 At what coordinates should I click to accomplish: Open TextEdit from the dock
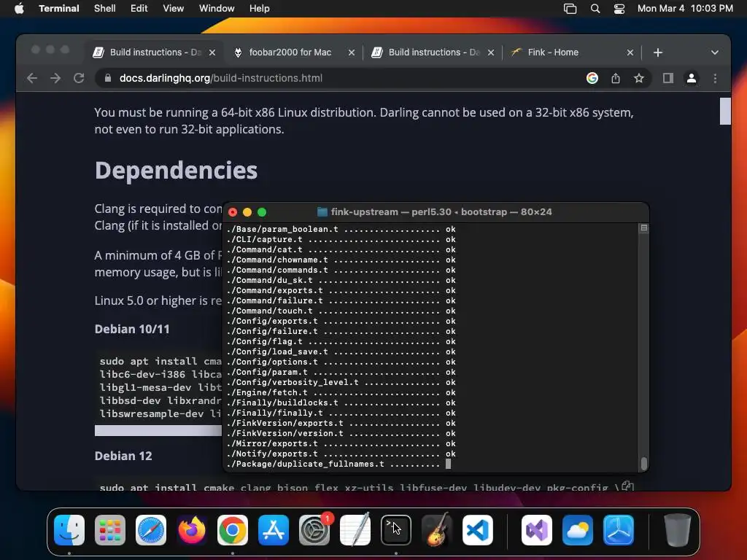coord(355,529)
